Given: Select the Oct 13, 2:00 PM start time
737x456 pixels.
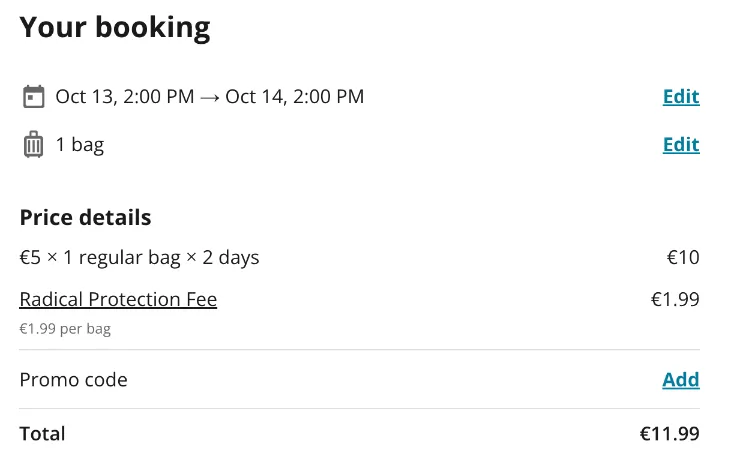Looking at the screenshot, I should pyautogui.click(x=125, y=97).
